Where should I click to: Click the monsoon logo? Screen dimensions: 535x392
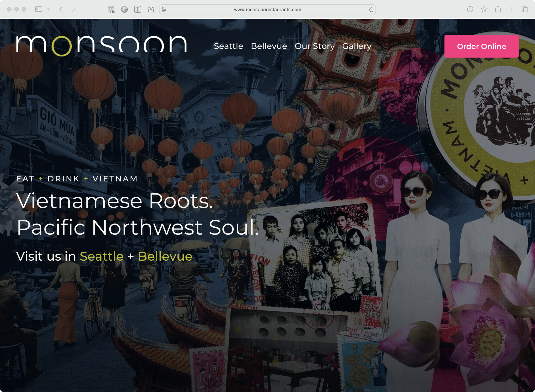pyautogui.click(x=101, y=45)
